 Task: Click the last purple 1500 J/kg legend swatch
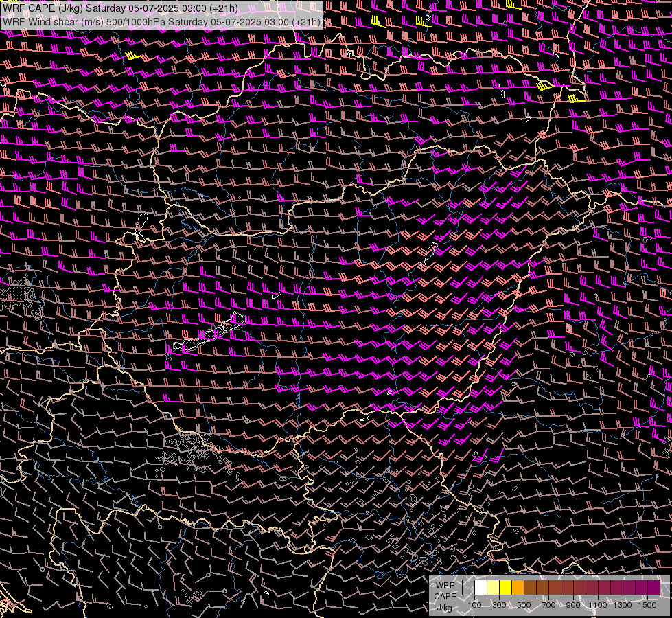(654, 588)
